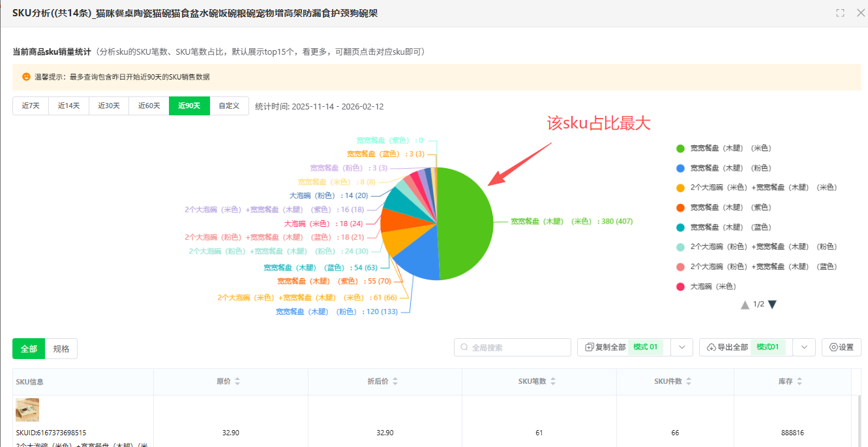Image resolution: width=868 pixels, height=447 pixels.
Task: Select the 近7天 time range option
Action: pos(30,106)
